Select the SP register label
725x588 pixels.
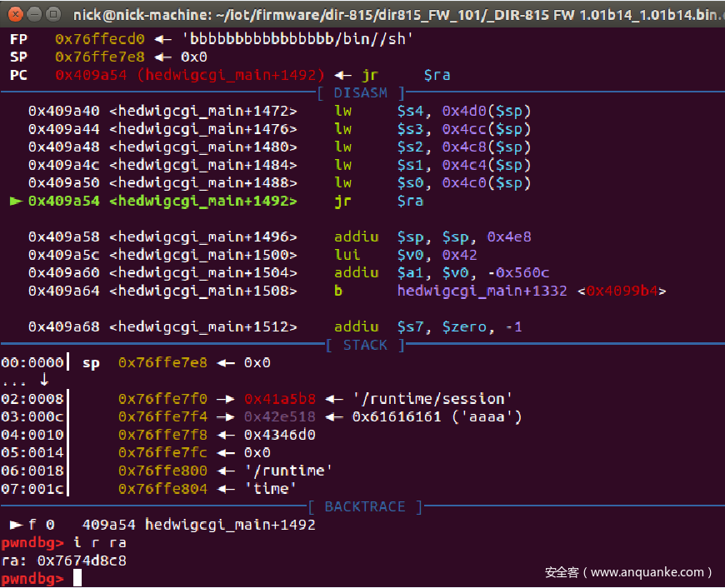pos(17,57)
